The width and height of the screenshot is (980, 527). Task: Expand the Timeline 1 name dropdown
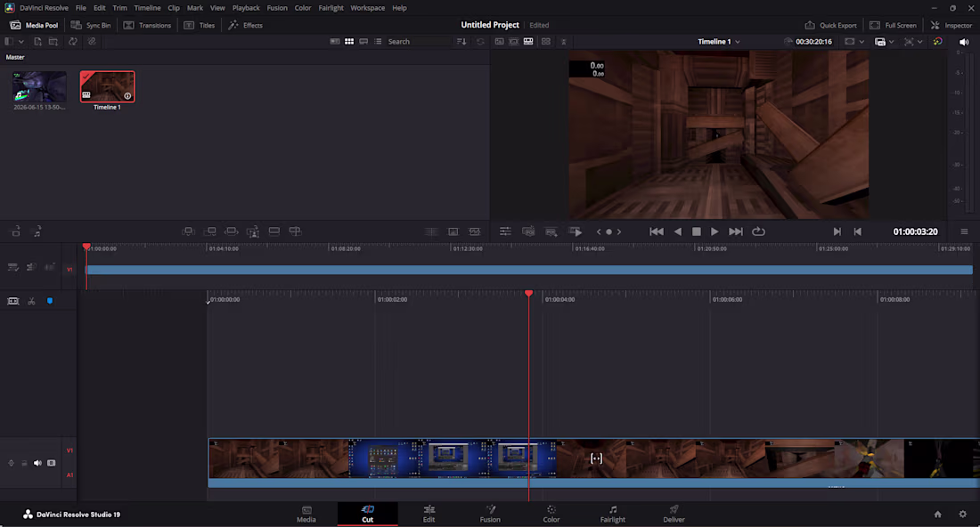click(x=738, y=42)
